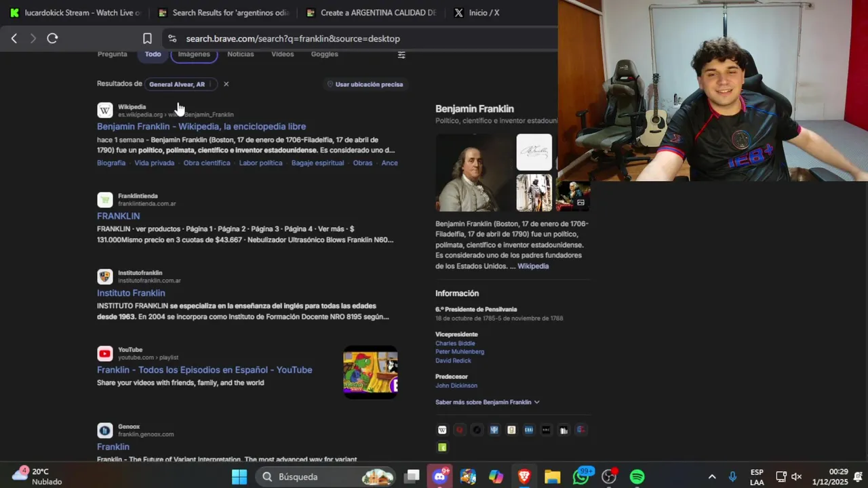This screenshot has height=488, width=868.
Task: Select the Imágenes search tab
Action: (x=194, y=54)
